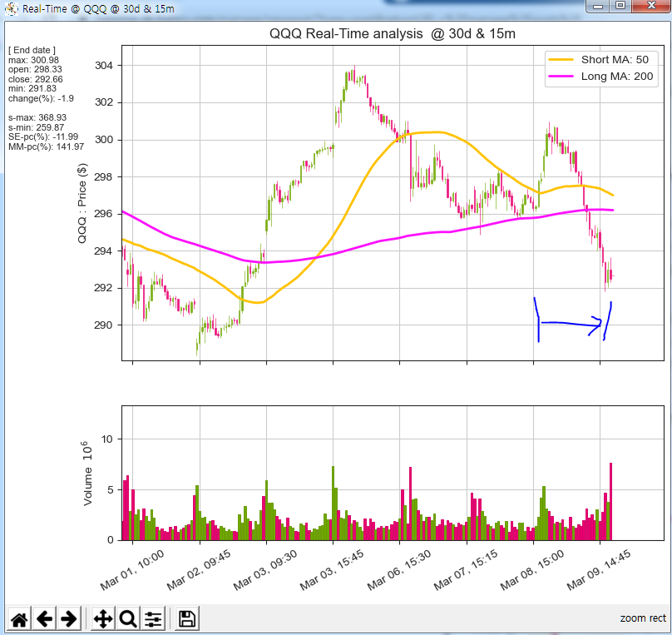Go back to previous view arrow
Image resolution: width=672 pixels, height=635 pixels.
(x=44, y=618)
